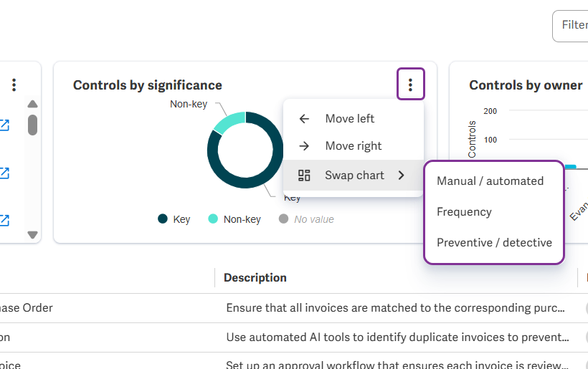Screen dimensions: 588x369
Task: Click the Description column header
Action: click(255, 277)
